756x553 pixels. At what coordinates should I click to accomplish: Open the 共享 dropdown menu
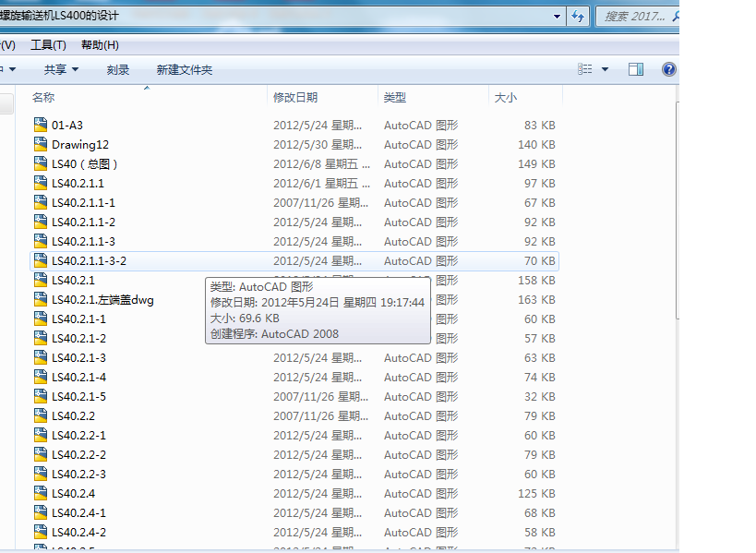[x=61, y=70]
